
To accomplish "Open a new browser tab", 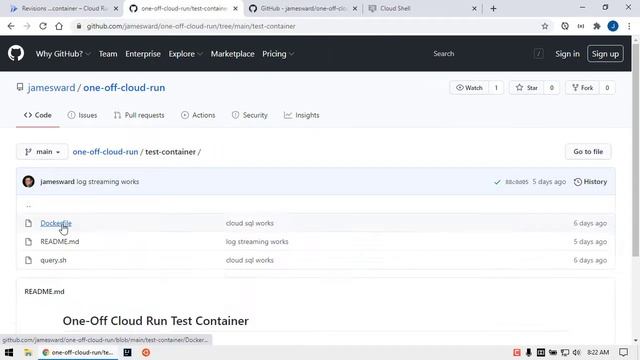I will pyautogui.click(x=493, y=8).
